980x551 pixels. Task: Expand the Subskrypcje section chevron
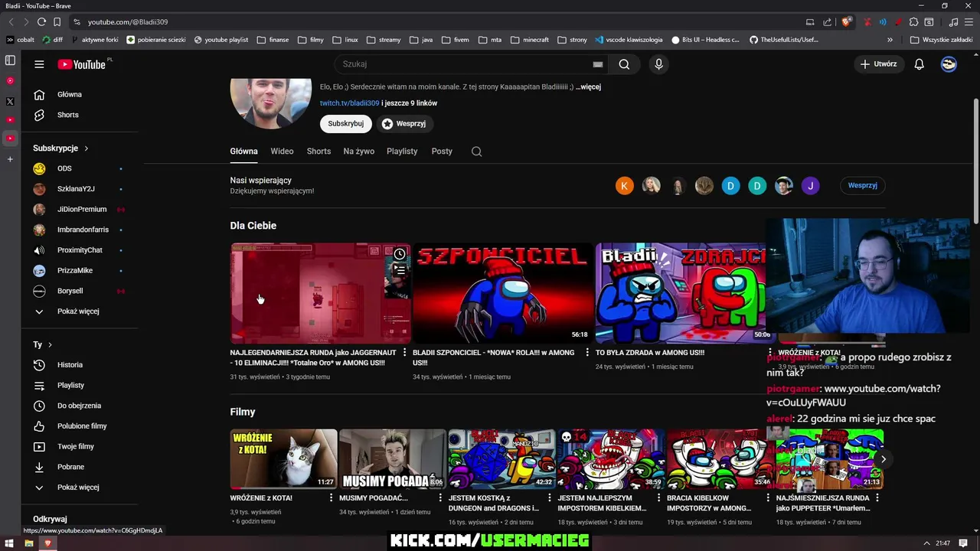point(87,148)
